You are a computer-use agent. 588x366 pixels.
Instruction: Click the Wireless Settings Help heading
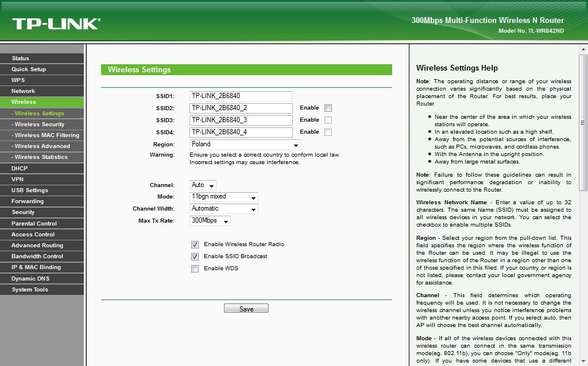pyautogui.click(x=457, y=68)
